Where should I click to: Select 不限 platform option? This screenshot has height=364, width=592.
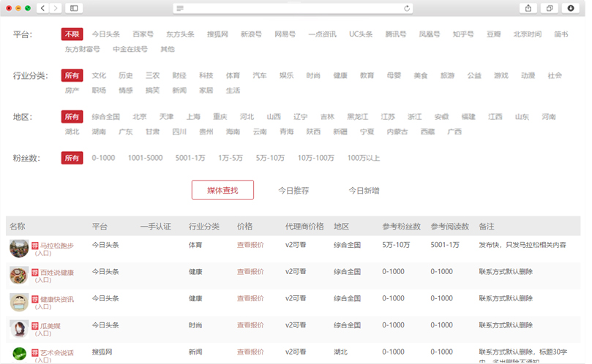tap(72, 34)
